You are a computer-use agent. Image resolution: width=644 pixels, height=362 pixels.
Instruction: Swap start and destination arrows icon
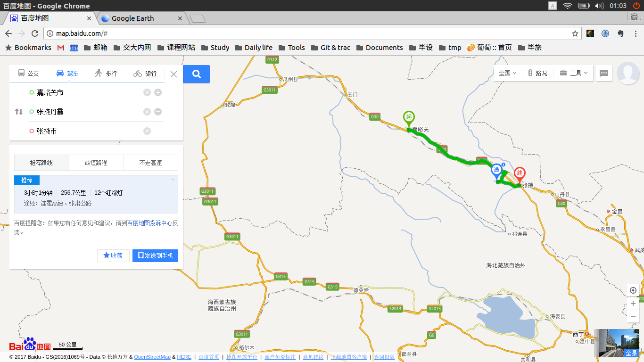[x=19, y=112]
